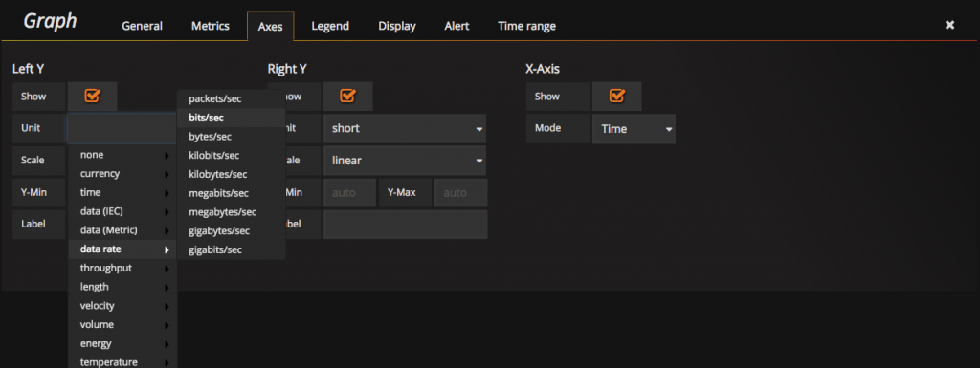Toggle the Right Y Show checkbox

[x=348, y=96]
